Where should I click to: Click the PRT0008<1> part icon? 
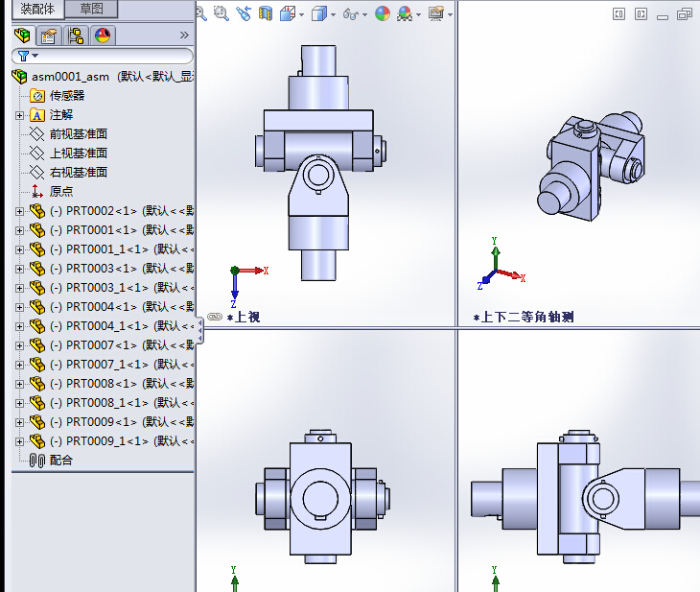[x=37, y=384]
